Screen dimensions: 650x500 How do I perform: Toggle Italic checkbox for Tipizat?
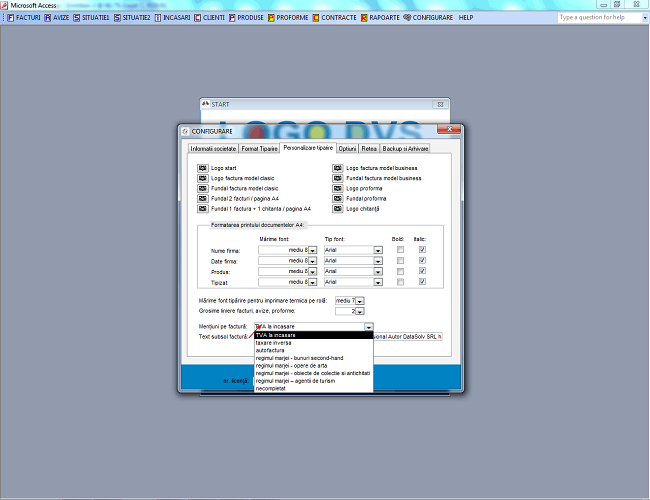pyautogui.click(x=422, y=282)
